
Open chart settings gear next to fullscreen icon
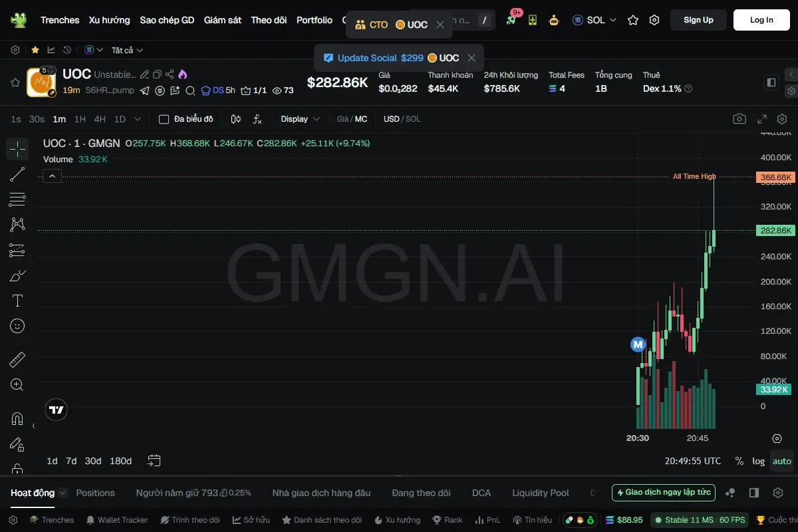pos(782,119)
